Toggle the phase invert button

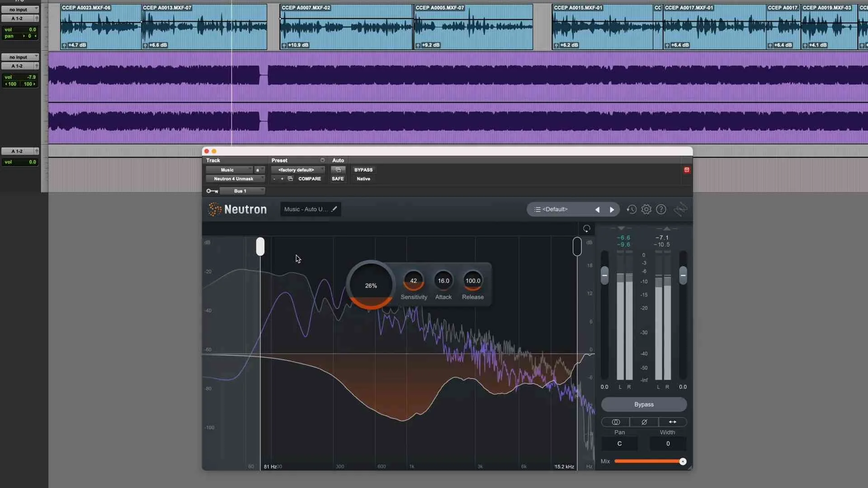pyautogui.click(x=644, y=422)
